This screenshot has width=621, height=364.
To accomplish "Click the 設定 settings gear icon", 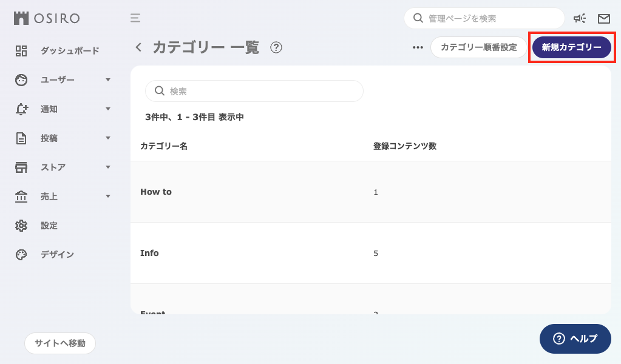I will (x=21, y=226).
